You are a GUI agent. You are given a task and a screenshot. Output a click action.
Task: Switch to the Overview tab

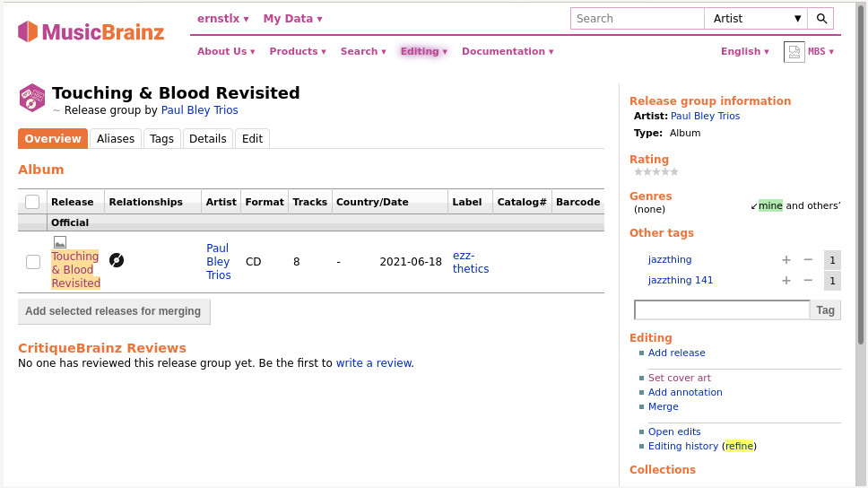(53, 138)
